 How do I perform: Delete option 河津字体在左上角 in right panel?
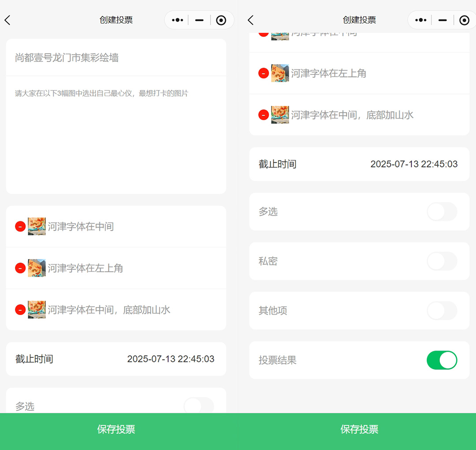[x=264, y=73]
